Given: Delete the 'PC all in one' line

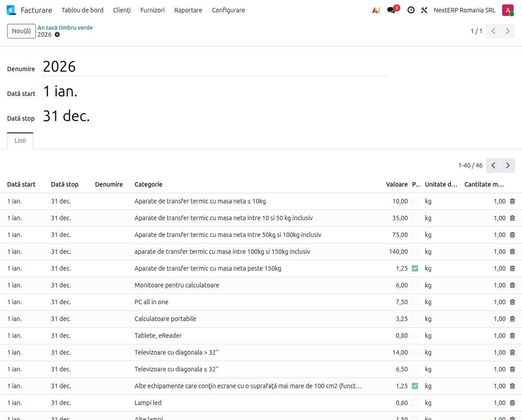Looking at the screenshot, I should [512, 302].
